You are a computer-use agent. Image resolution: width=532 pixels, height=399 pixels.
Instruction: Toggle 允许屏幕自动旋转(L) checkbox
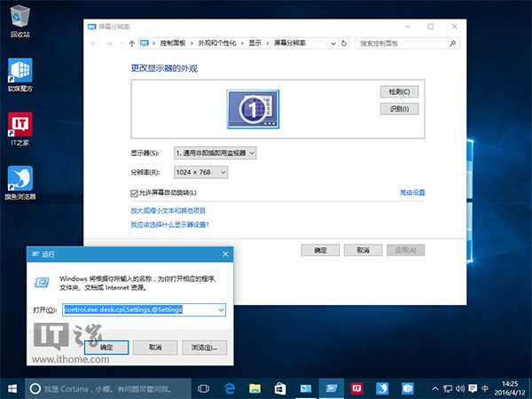point(134,193)
